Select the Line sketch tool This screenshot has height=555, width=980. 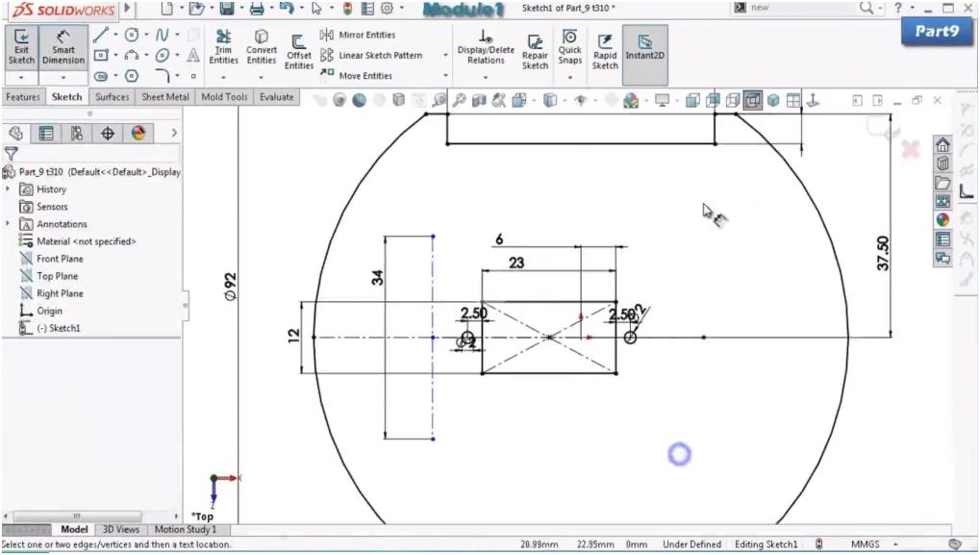pyautogui.click(x=101, y=35)
